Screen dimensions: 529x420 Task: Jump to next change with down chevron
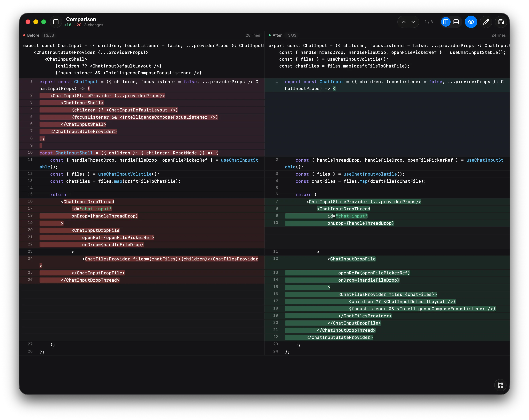[413, 22]
